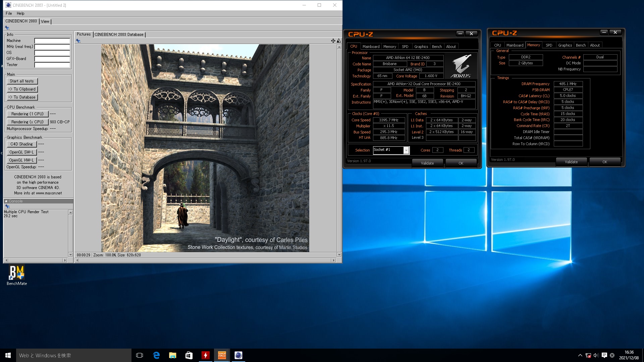The width and height of the screenshot is (644, 362).
Task: Click the GFX-Board input field
Action: [52, 59]
